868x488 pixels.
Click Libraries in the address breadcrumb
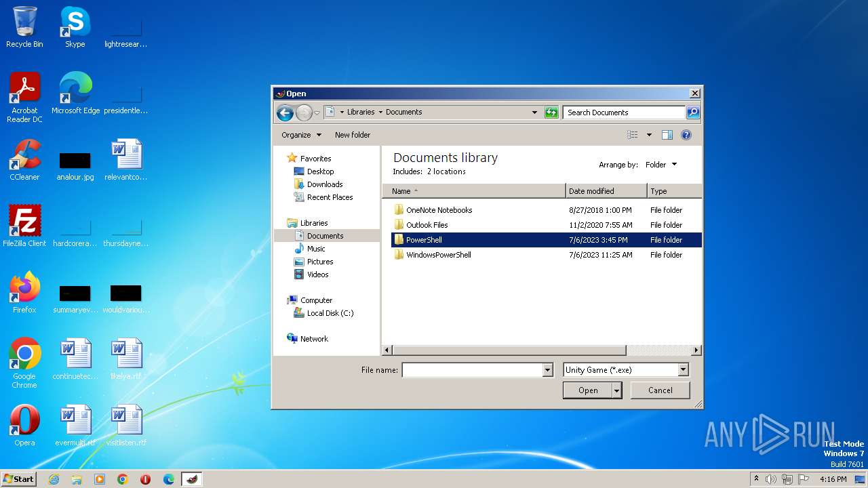click(x=361, y=113)
